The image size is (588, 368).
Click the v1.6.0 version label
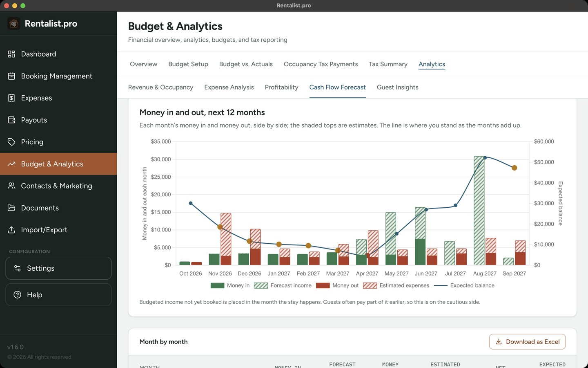click(16, 347)
